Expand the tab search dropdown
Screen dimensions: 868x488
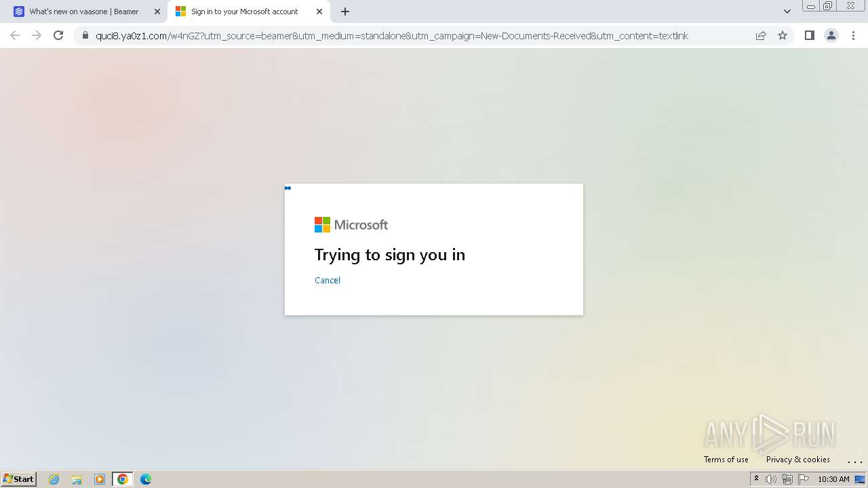tap(787, 12)
